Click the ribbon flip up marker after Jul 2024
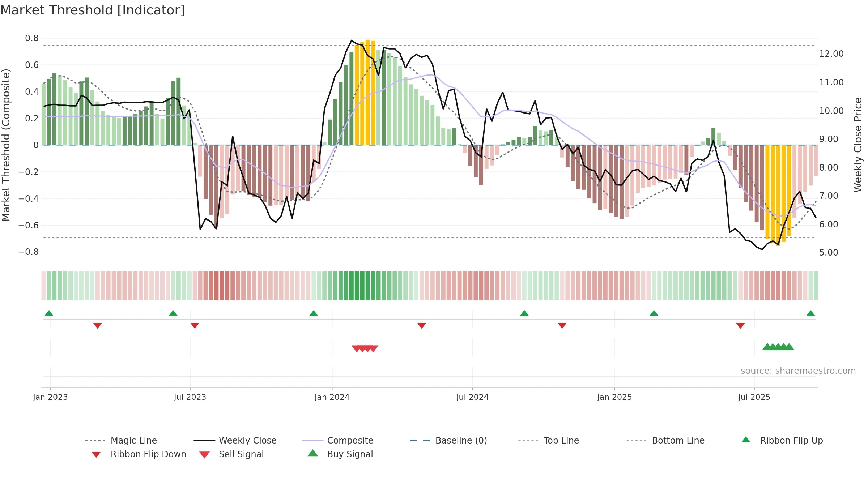 point(524,313)
